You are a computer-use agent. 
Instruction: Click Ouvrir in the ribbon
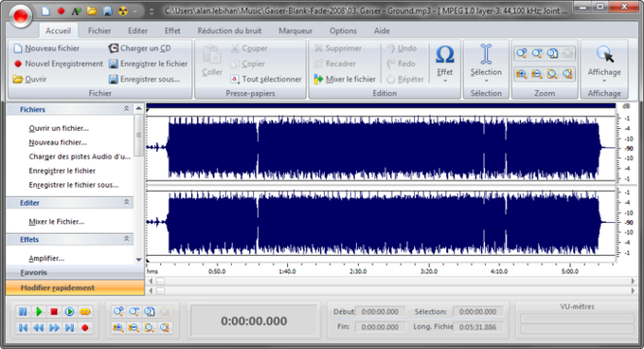click(x=30, y=79)
